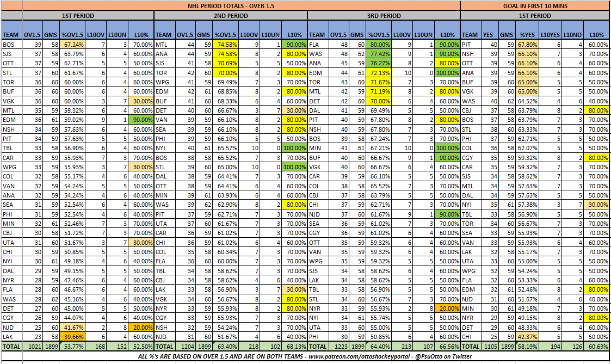611x364 pixels.
Task: Click MIN's 63.93% cell in 2nd period
Action: click(x=225, y=195)
